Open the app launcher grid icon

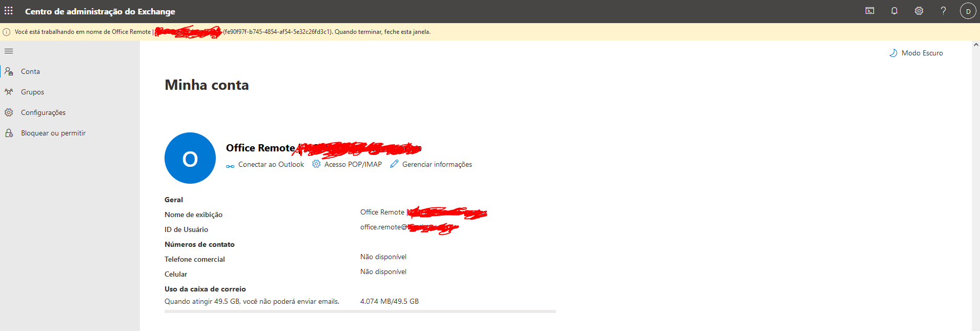[x=9, y=11]
